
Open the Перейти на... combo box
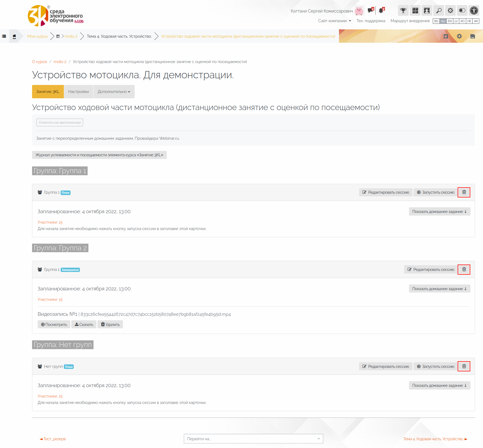click(x=253, y=439)
